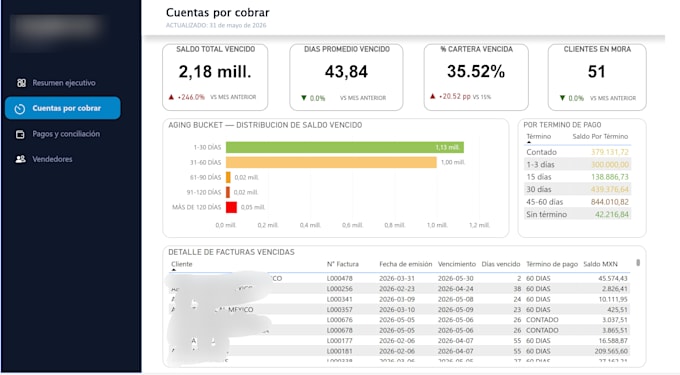
Task: Select invoice L000177
Action: (340, 341)
